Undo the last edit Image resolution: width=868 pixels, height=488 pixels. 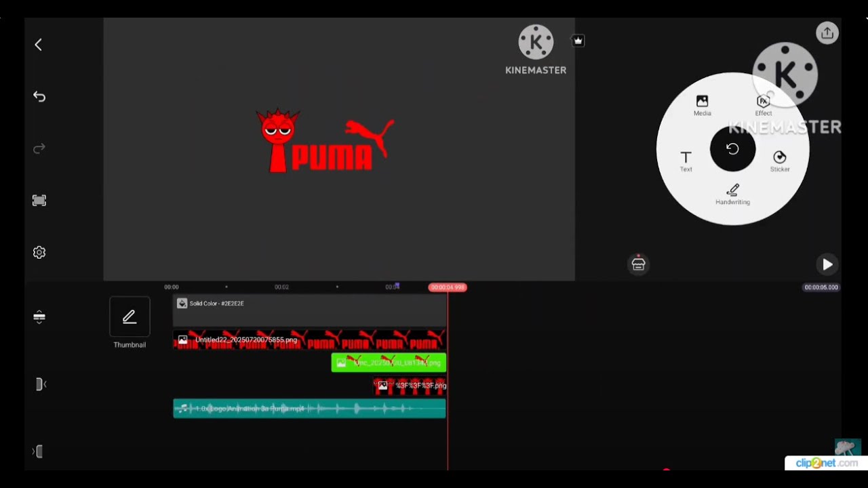coord(39,97)
